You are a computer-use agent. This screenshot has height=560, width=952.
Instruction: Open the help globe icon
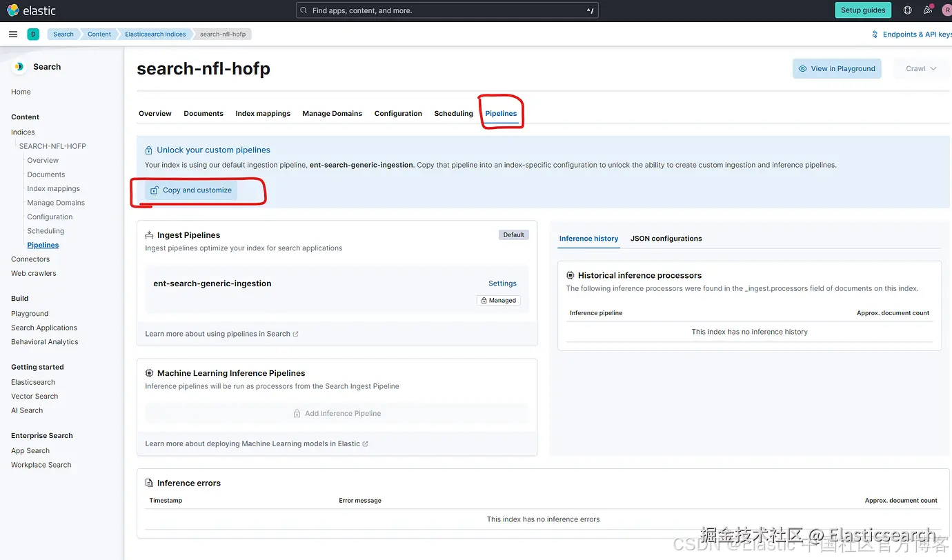pos(907,10)
